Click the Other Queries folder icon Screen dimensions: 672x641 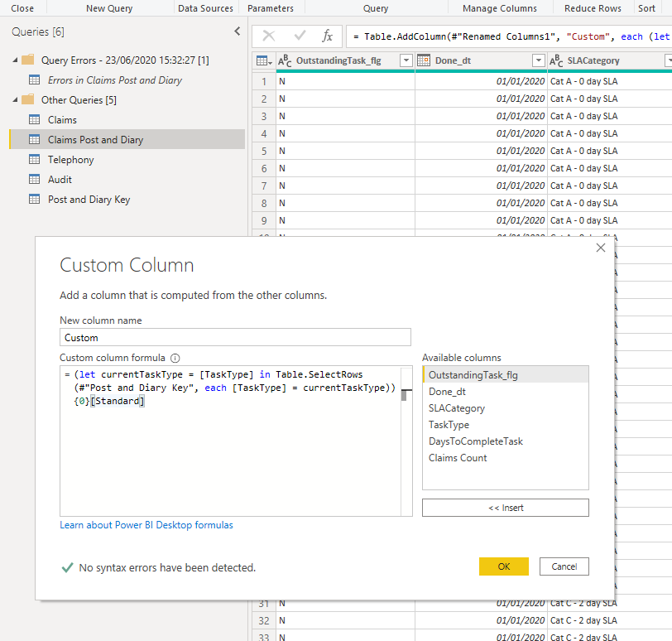[28, 99]
